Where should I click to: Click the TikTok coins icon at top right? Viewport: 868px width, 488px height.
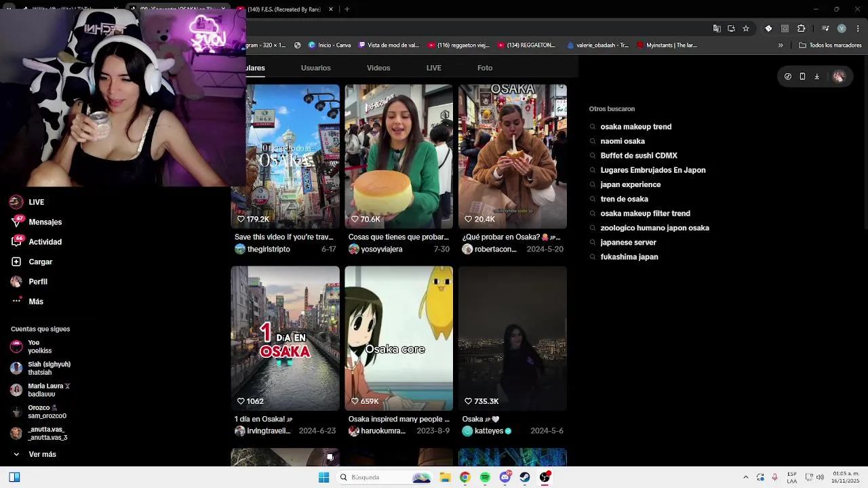(788, 77)
